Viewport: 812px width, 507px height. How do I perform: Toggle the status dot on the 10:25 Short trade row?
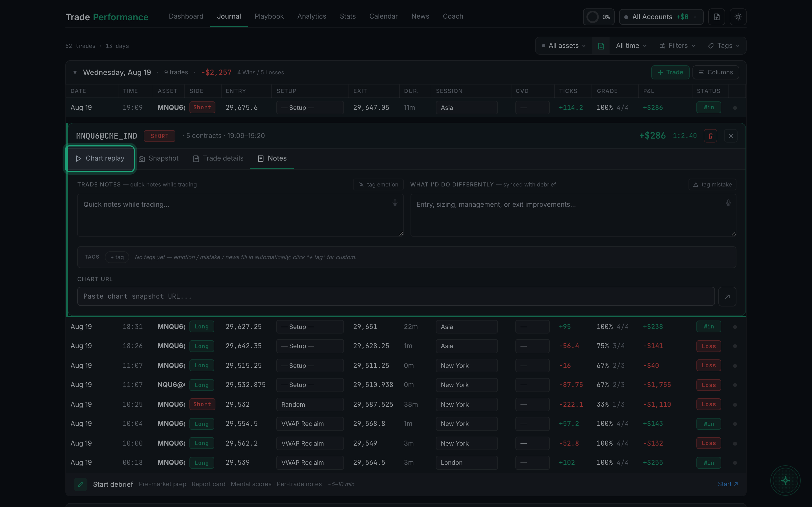735,405
